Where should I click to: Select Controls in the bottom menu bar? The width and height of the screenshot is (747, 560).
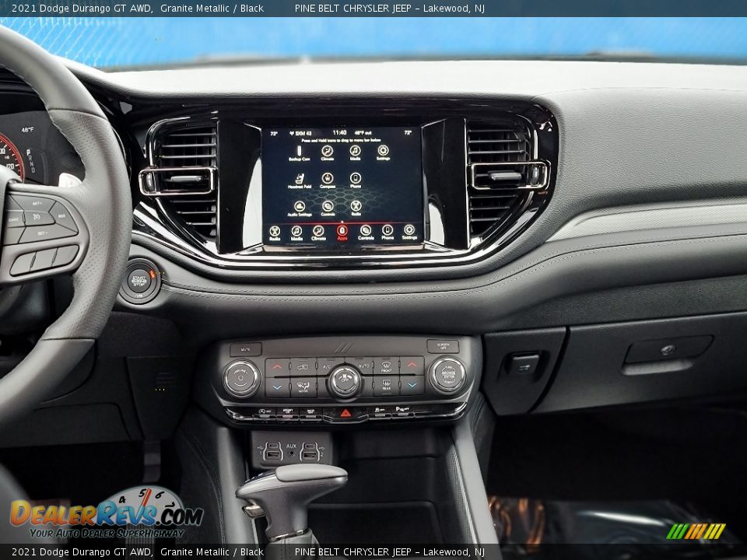coord(366,233)
